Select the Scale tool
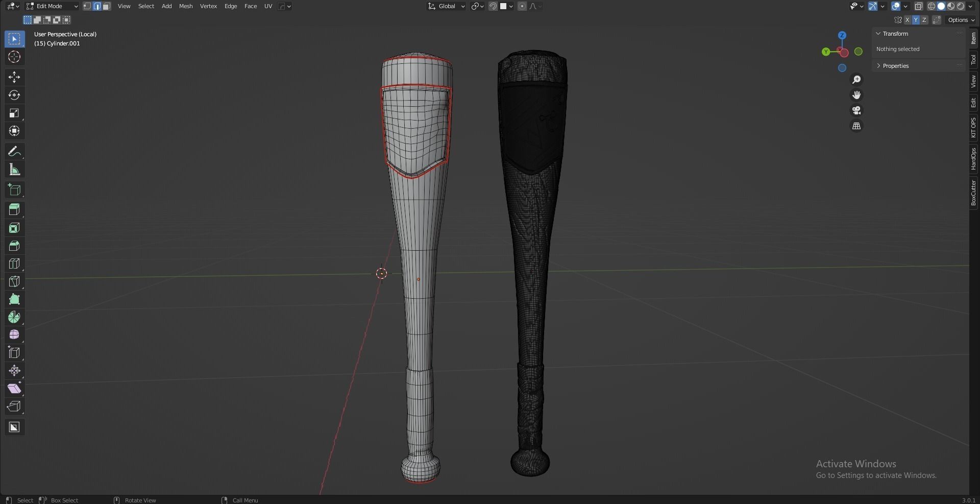980x504 pixels. [14, 113]
